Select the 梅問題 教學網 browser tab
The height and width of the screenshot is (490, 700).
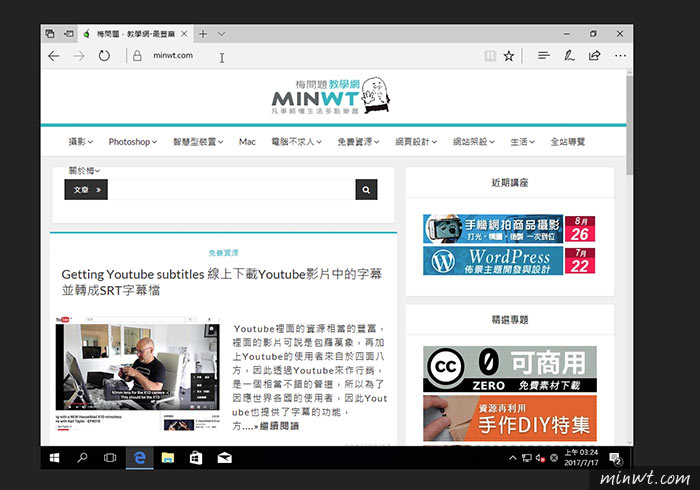pos(136,34)
